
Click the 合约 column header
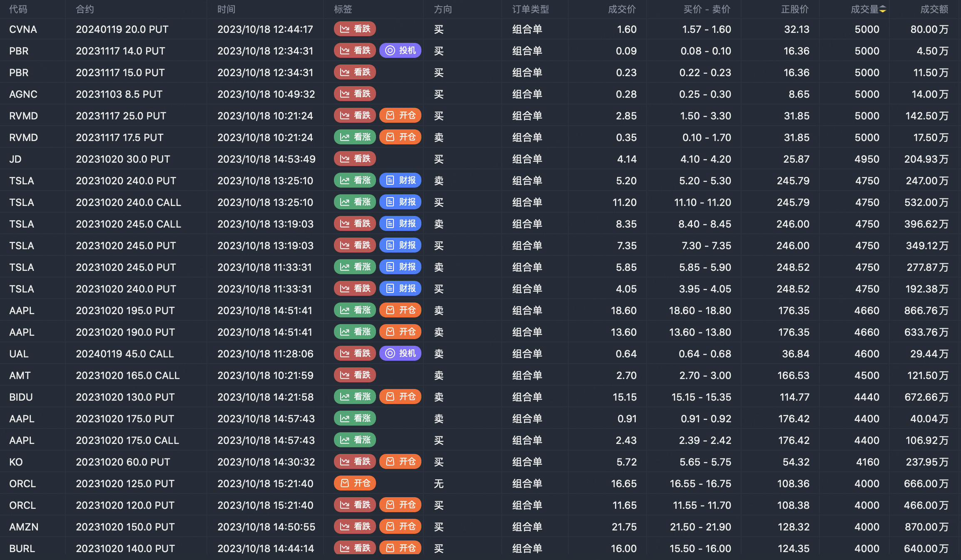pyautogui.click(x=85, y=9)
